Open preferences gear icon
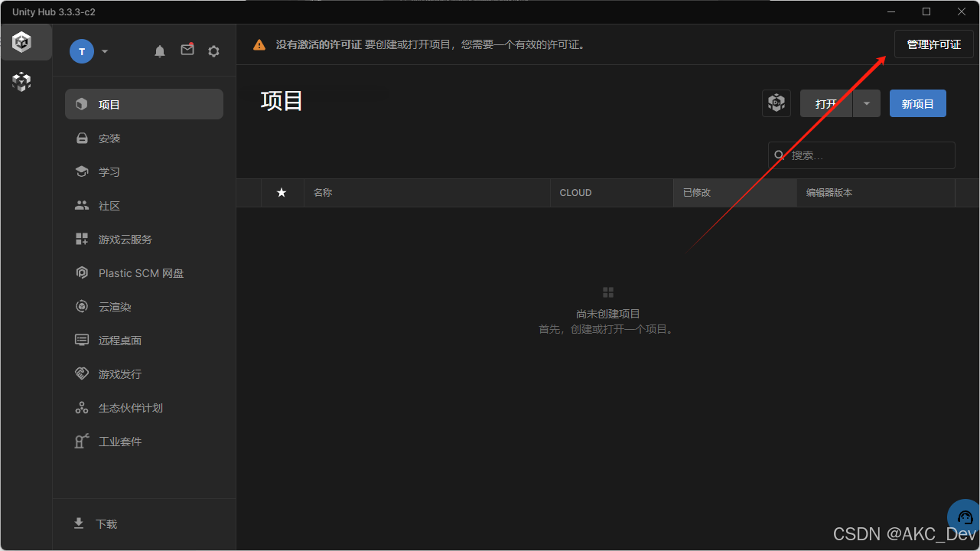 click(x=214, y=51)
